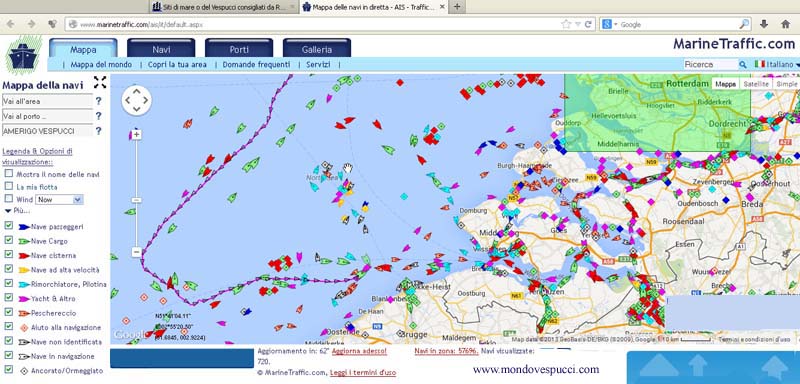Collapse the Più... options expander

[x=17, y=210]
